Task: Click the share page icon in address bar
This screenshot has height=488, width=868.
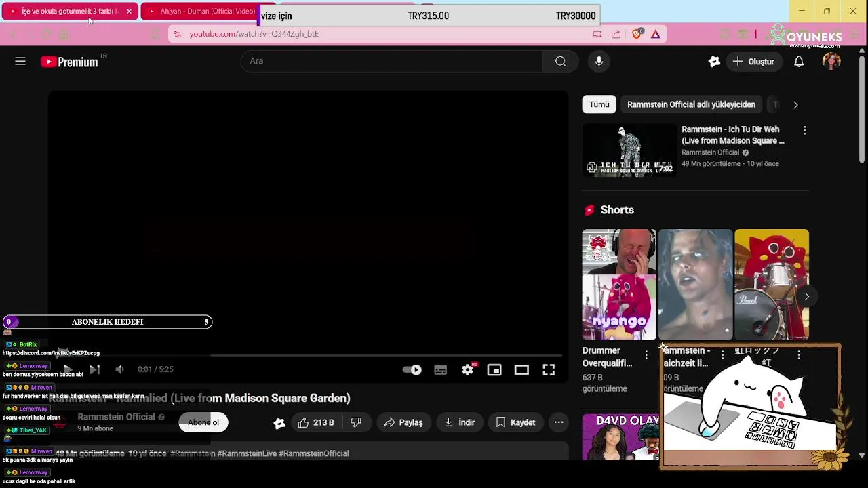Action: coord(616,34)
